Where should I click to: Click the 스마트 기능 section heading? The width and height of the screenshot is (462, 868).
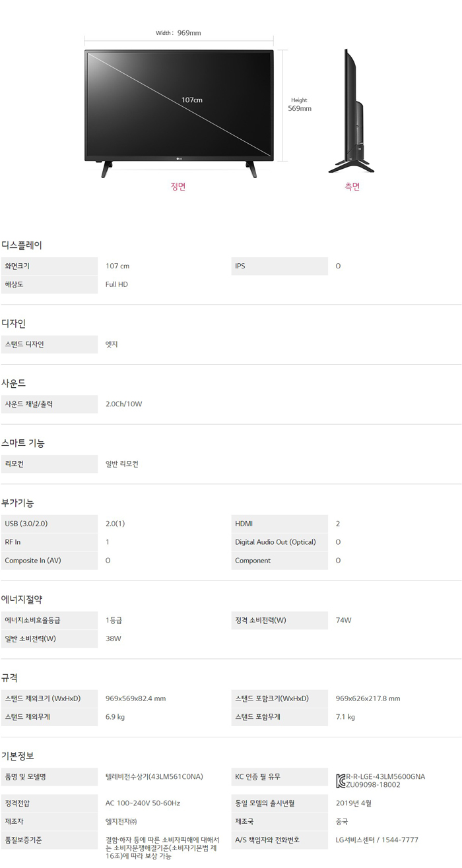click(23, 443)
